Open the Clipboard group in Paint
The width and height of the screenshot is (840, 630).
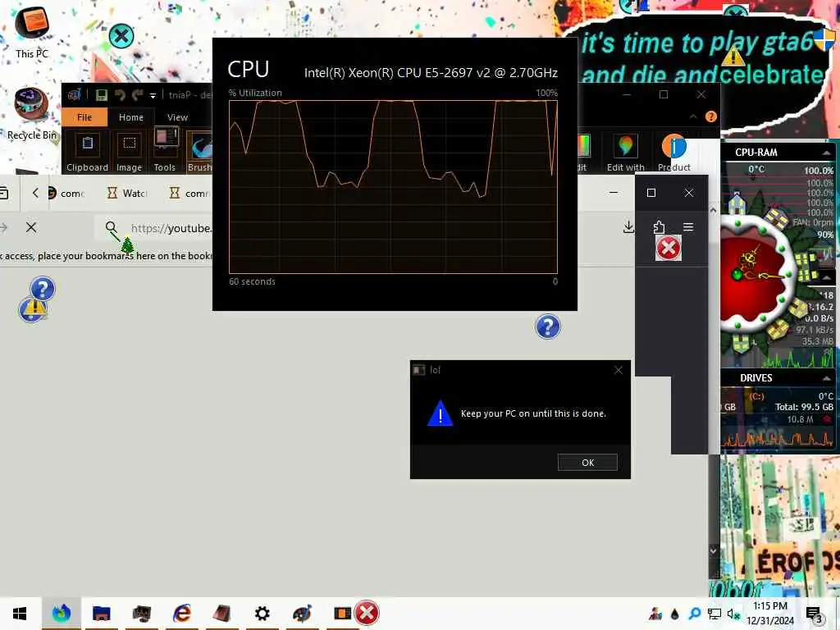[87, 152]
